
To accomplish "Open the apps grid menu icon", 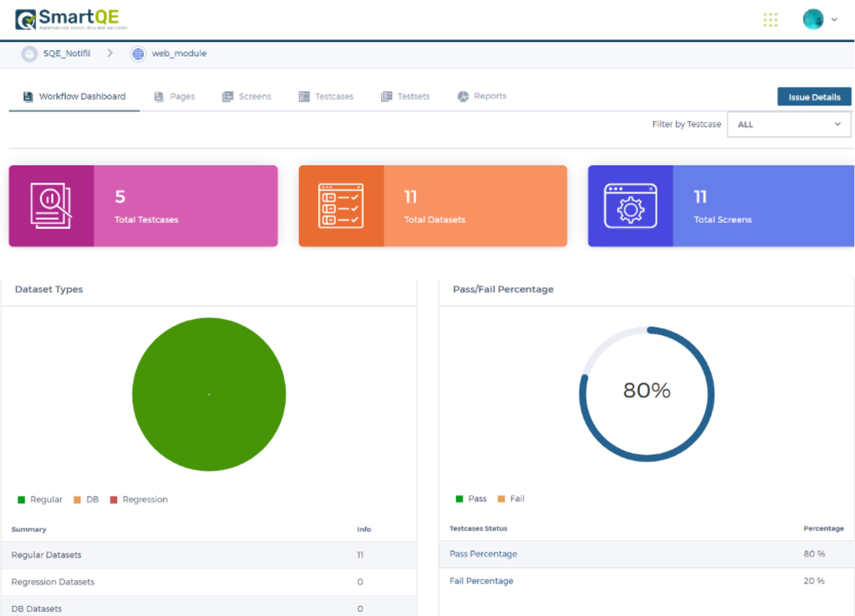I will pyautogui.click(x=770, y=20).
